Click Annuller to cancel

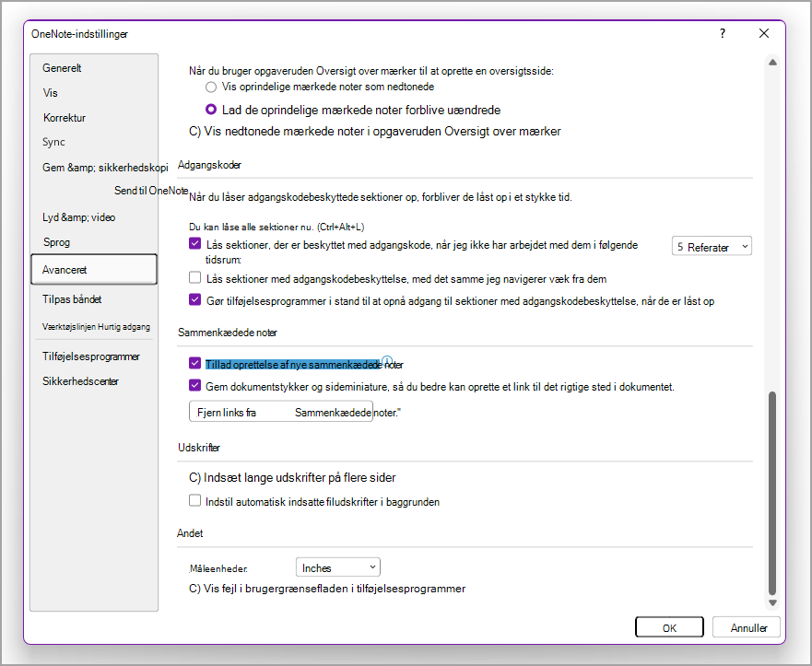pyautogui.click(x=747, y=627)
